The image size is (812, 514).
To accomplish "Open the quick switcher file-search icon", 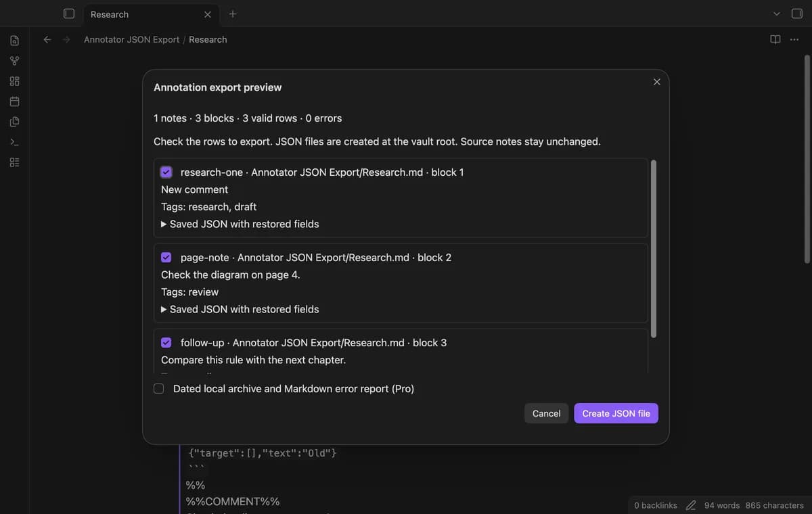I will [x=14, y=41].
